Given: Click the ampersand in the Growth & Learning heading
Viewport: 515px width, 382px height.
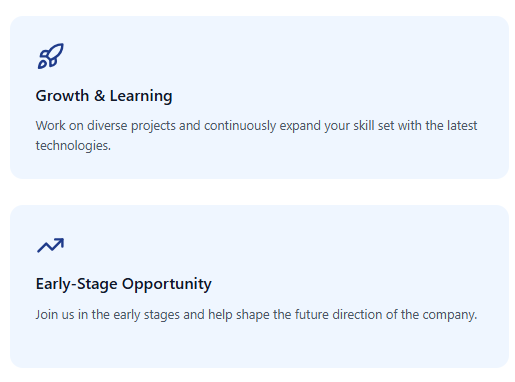Looking at the screenshot, I should click(99, 96).
